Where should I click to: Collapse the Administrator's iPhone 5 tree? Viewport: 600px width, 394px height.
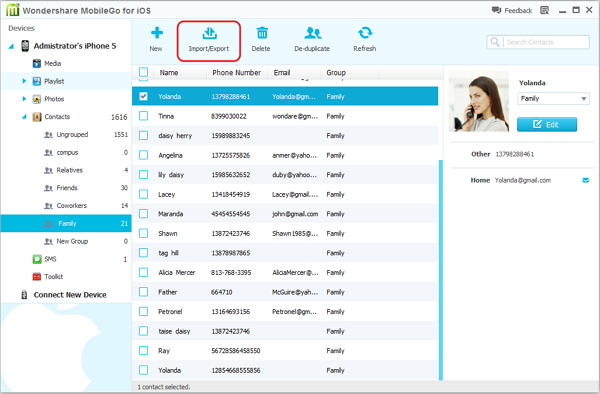(x=11, y=46)
